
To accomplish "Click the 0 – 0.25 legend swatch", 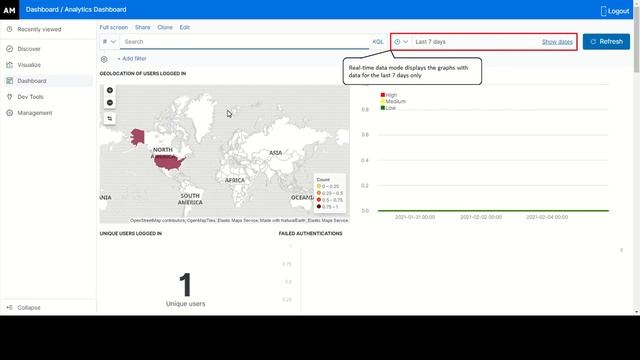I will click(319, 186).
